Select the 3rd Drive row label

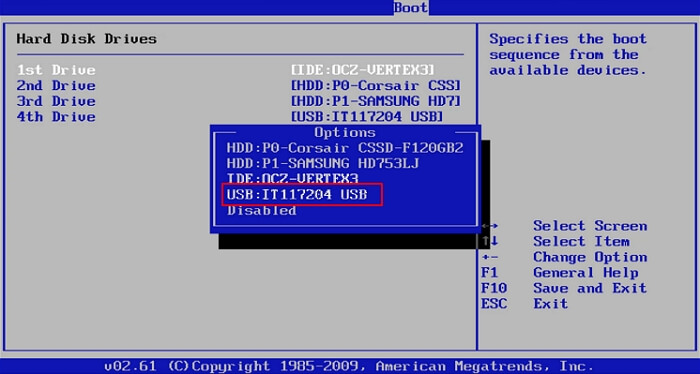[56, 101]
